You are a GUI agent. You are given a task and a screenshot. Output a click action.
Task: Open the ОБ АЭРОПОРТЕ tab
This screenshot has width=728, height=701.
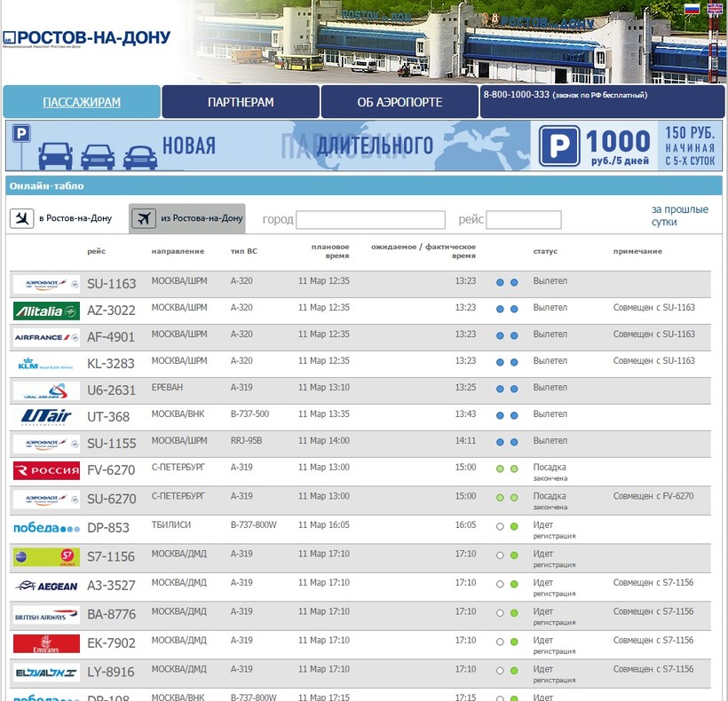(x=400, y=102)
